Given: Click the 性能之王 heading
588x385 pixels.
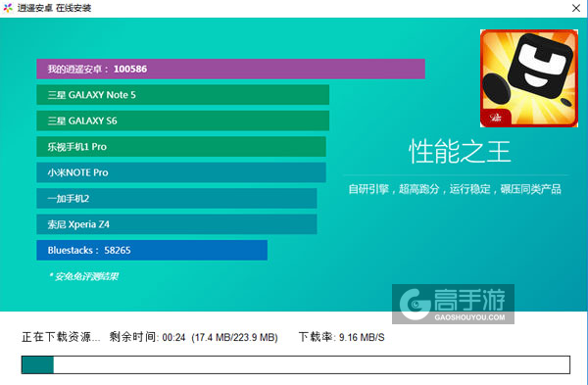Looking at the screenshot, I should pos(460,151).
